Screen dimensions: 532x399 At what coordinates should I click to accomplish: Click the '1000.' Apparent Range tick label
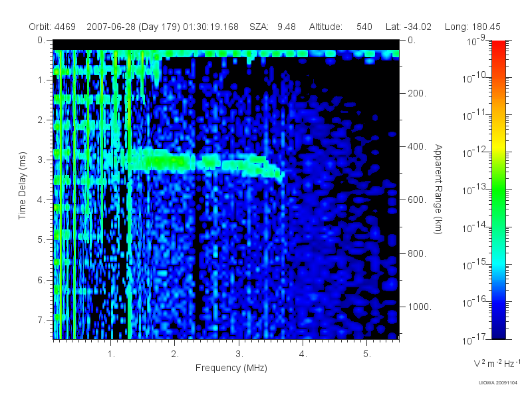(420, 307)
